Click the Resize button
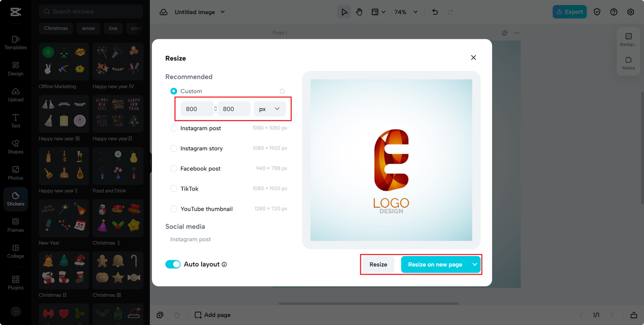 (x=378, y=265)
